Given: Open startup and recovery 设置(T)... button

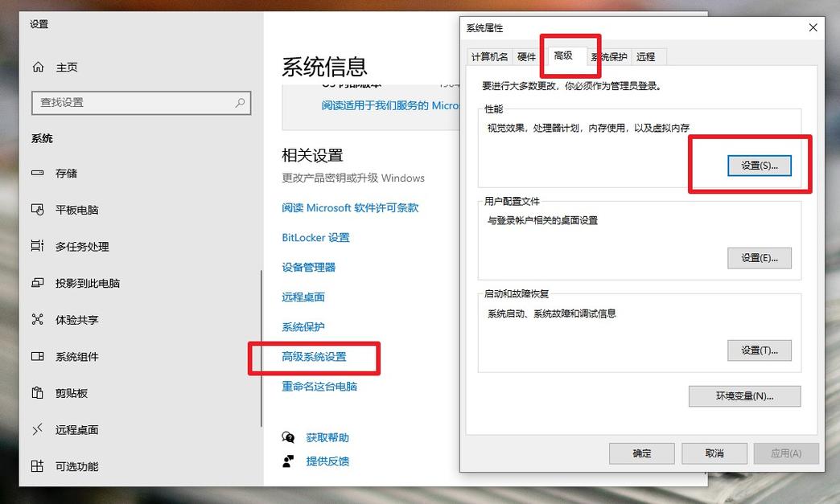Looking at the screenshot, I should point(759,350).
